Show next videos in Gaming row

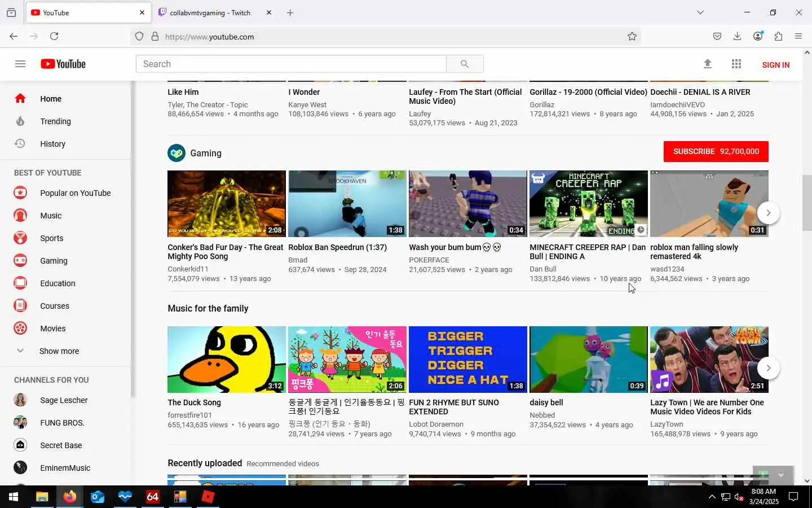coord(768,213)
